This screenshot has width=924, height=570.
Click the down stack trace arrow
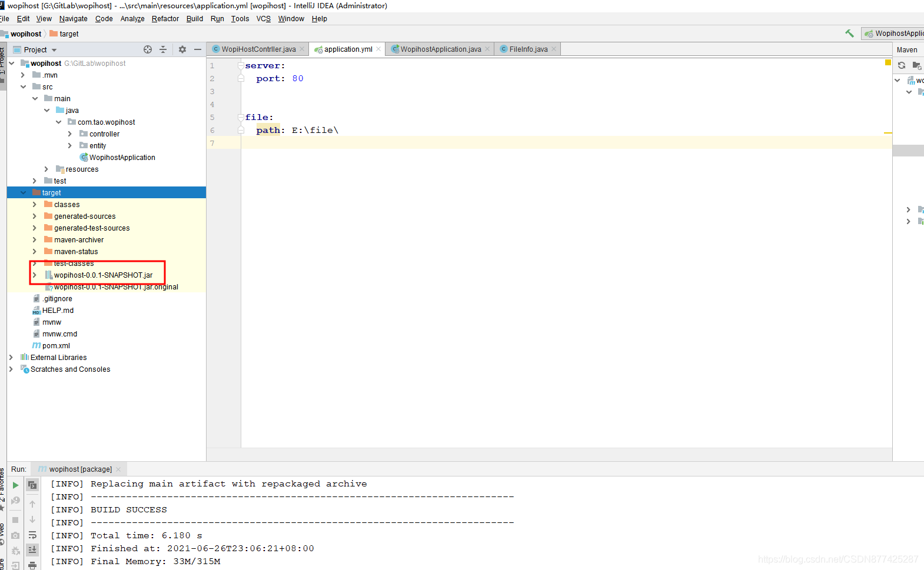coord(32,520)
